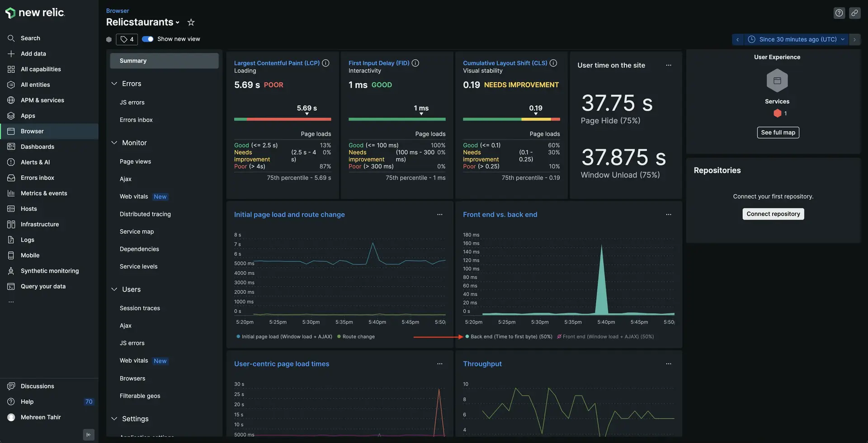Toggle the Show new view switch
The width and height of the screenshot is (868, 443).
pos(147,39)
